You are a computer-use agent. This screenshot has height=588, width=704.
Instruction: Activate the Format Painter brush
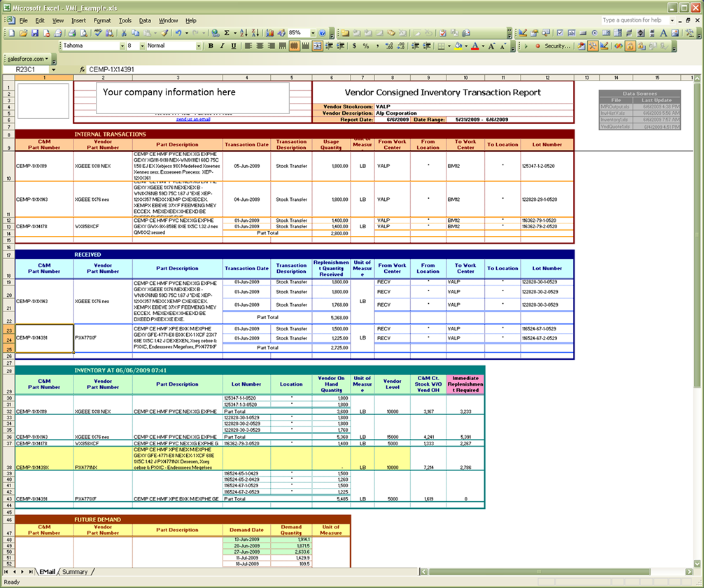pyautogui.click(x=164, y=33)
